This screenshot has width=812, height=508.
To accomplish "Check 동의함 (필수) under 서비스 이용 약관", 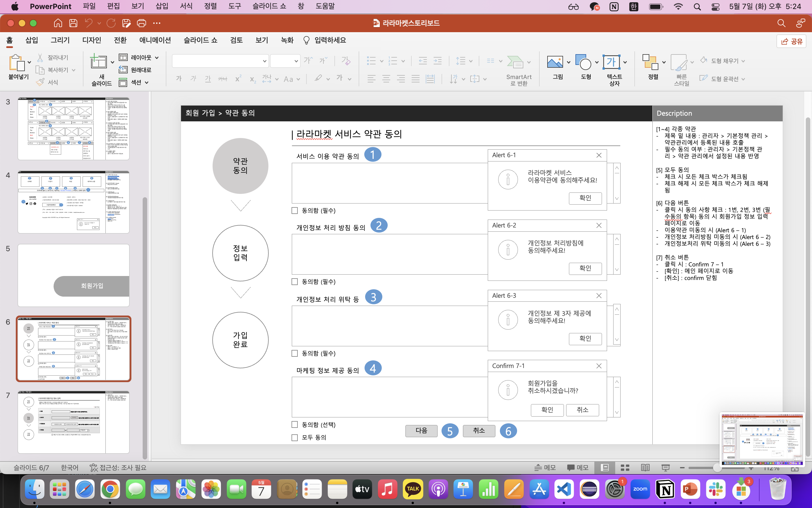I will pos(295,210).
